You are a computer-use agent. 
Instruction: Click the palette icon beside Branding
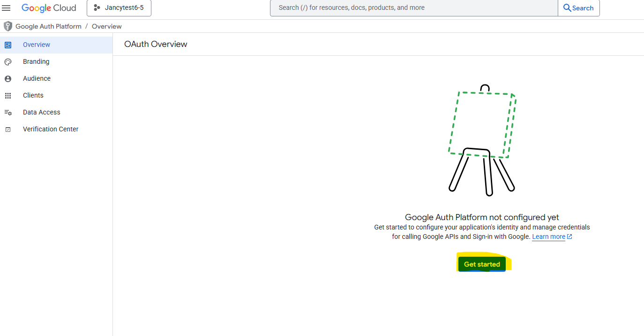pyautogui.click(x=8, y=61)
